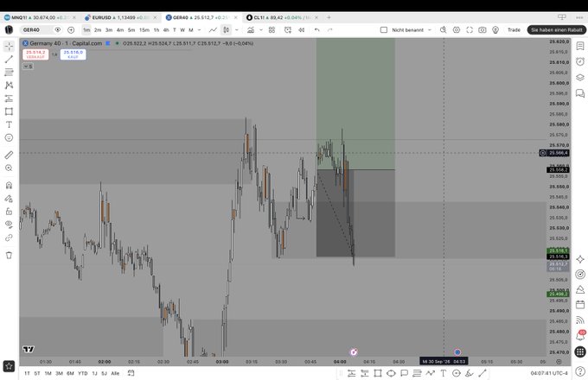588x380 pixels.
Task: Open the GER40 symbol search field
Action: (35, 30)
